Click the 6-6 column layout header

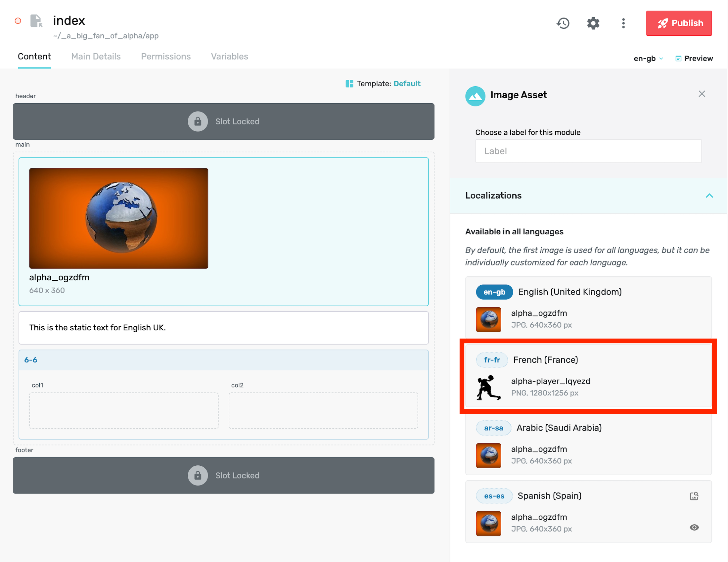pyautogui.click(x=224, y=360)
